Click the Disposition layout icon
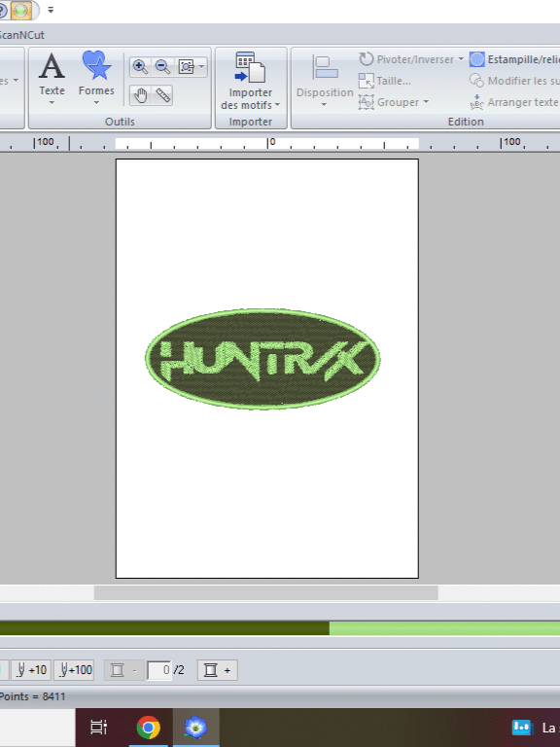This screenshot has height=747, width=560. click(325, 67)
